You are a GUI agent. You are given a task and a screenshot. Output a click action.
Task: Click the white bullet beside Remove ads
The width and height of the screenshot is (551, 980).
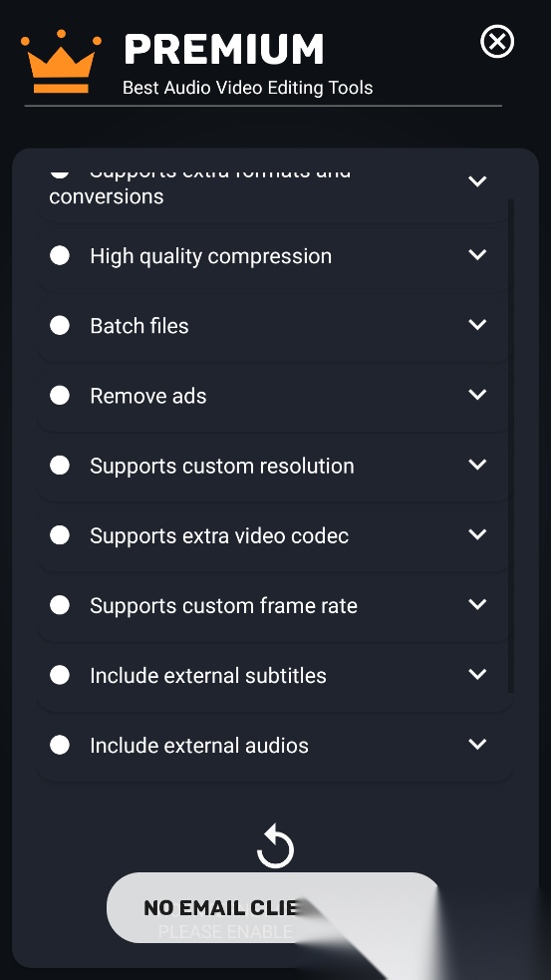click(x=60, y=395)
